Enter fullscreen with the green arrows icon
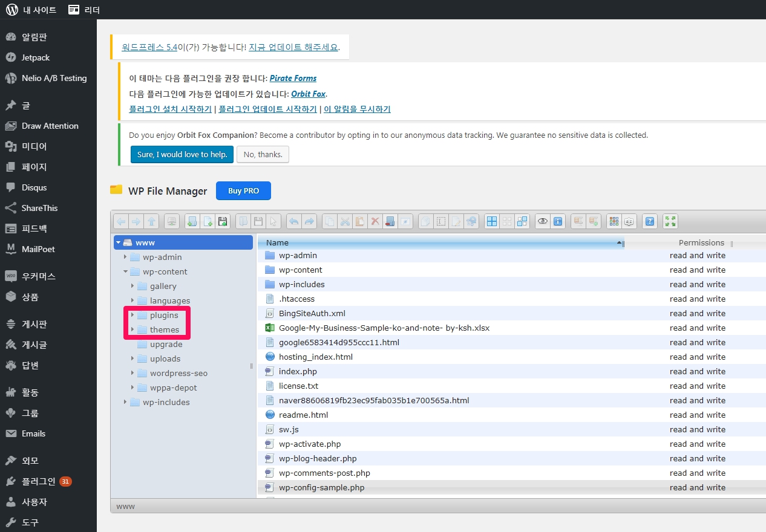The image size is (766, 532). [670, 221]
